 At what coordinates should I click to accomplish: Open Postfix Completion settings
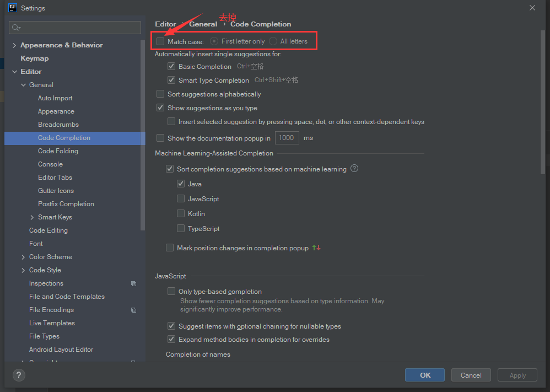coord(66,204)
